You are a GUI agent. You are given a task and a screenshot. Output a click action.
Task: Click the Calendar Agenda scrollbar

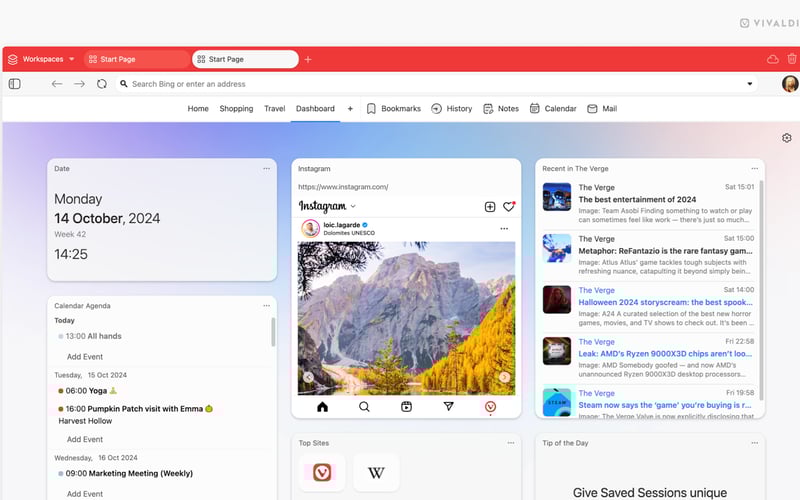pos(273,332)
